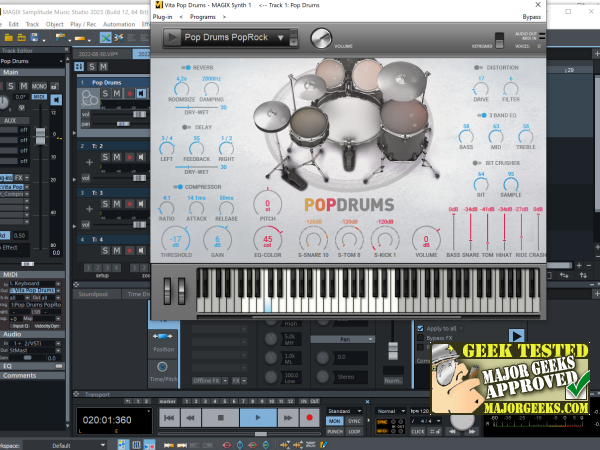Viewport: 600px width, 450px height.
Task: Toggle the LOOP button in transport
Action: pos(354,431)
